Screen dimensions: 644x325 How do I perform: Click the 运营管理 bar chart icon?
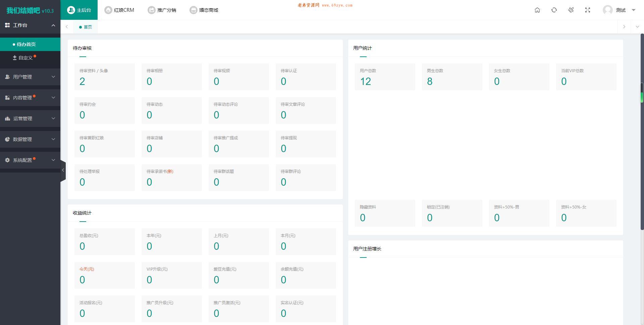pos(7,119)
